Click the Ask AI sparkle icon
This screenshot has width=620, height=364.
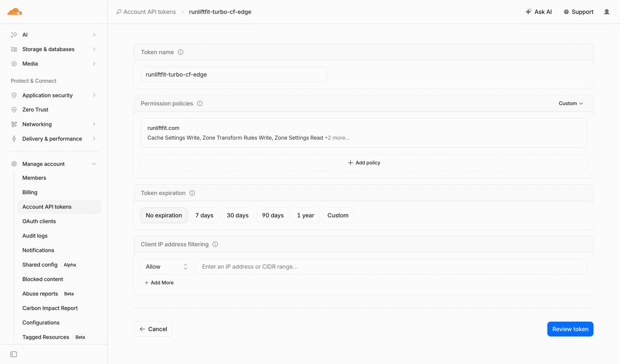(528, 12)
